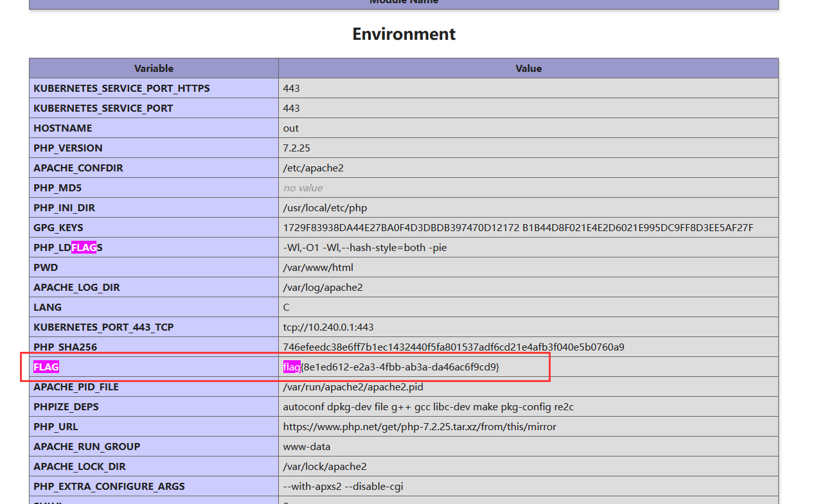
Task: Click the LANG value 'C'
Action: 286,307
